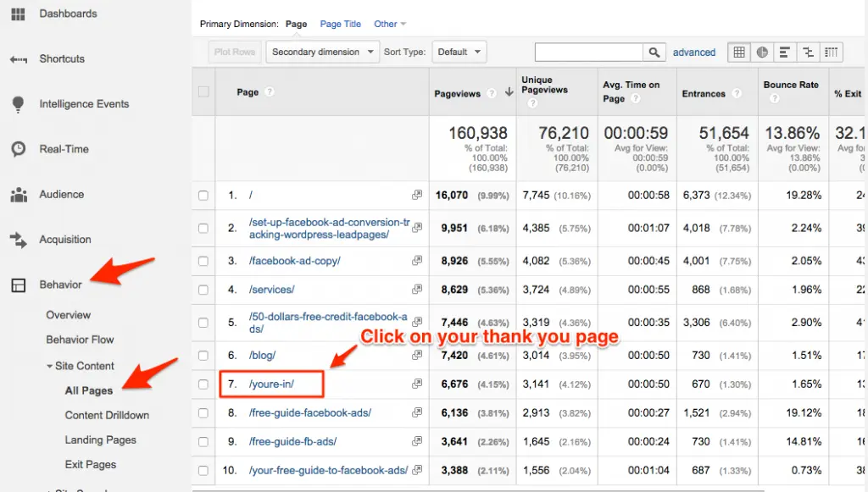The width and height of the screenshot is (868, 492).
Task: Open the Secondary dimension dropdown
Action: (323, 53)
